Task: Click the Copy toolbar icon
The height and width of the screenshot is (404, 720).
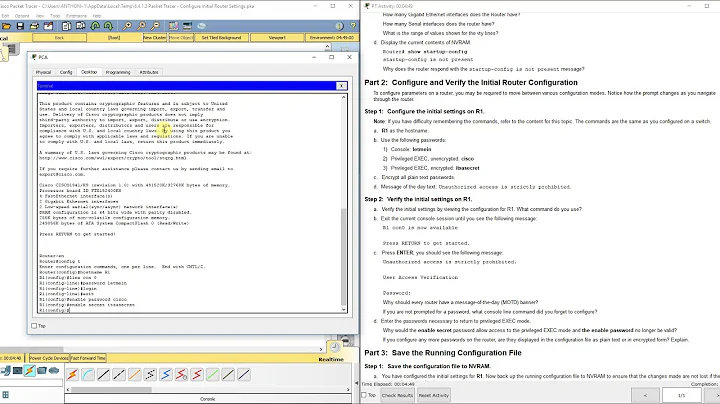Action: (x=67, y=26)
